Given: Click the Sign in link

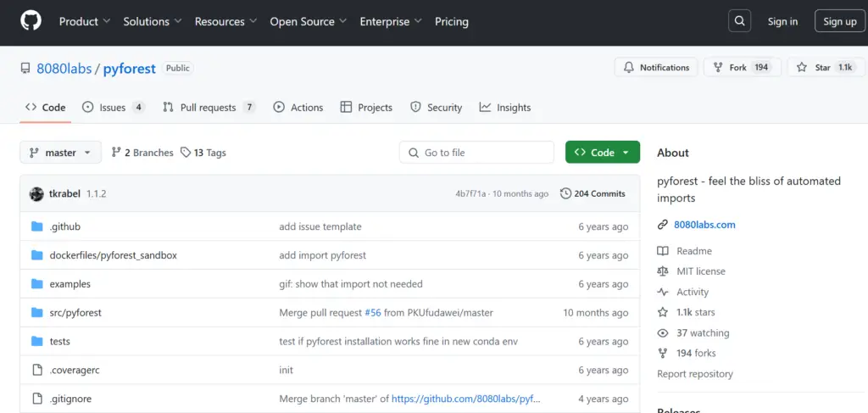Looking at the screenshot, I should 782,21.
